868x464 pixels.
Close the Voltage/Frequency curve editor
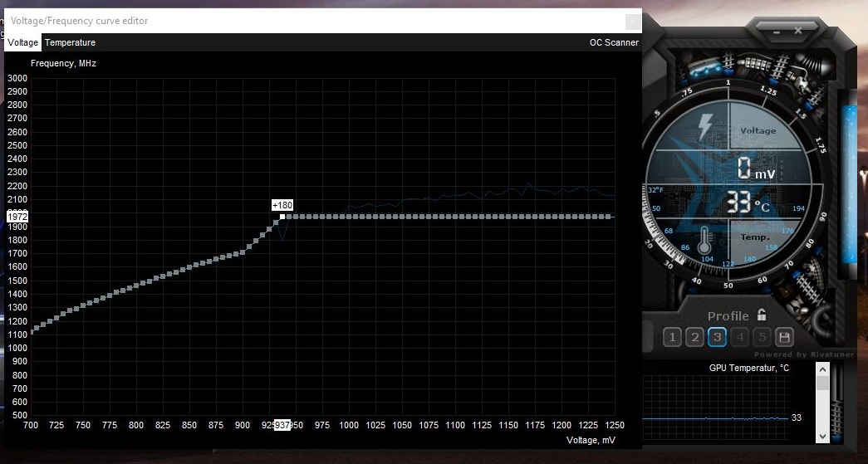coord(633,22)
